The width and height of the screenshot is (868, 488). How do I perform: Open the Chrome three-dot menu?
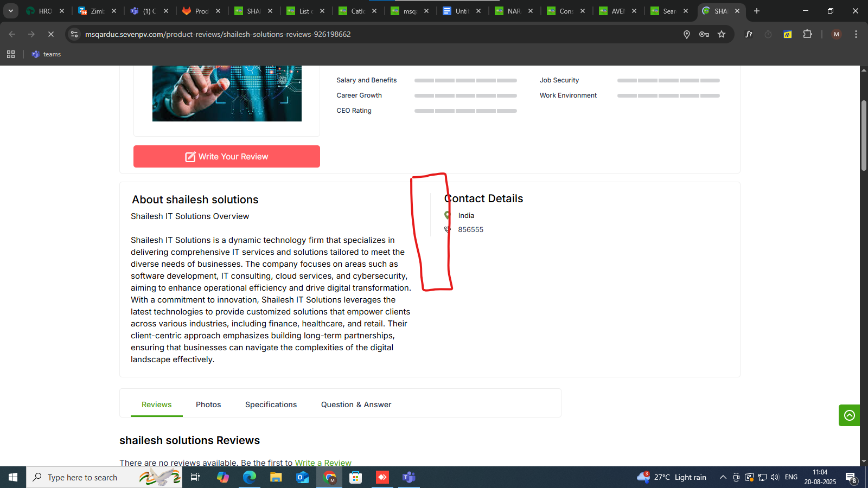tap(856, 34)
